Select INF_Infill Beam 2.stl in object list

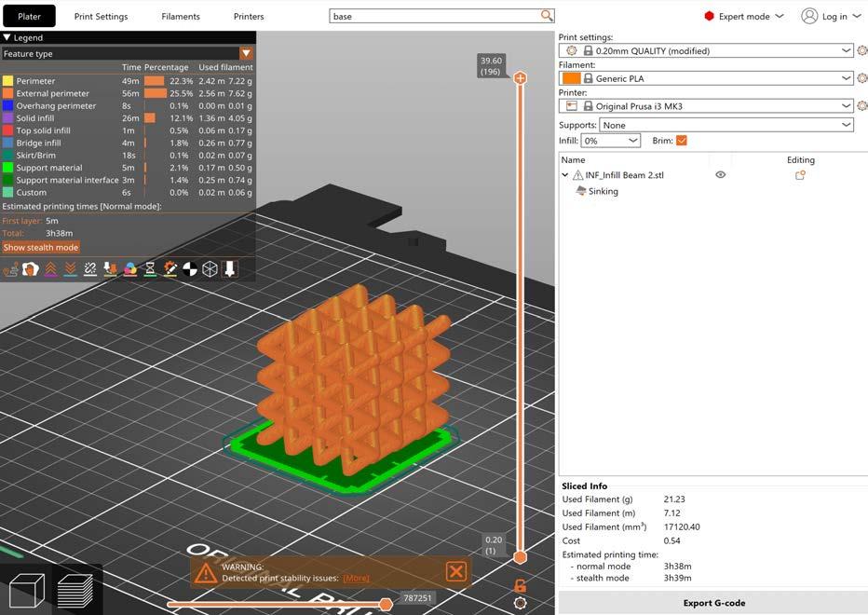[x=624, y=175]
